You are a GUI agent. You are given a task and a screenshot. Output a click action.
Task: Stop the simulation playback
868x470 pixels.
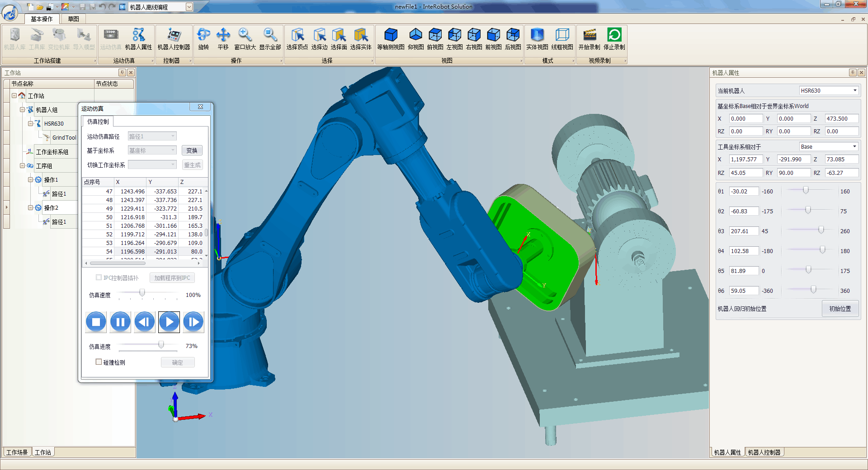96,322
